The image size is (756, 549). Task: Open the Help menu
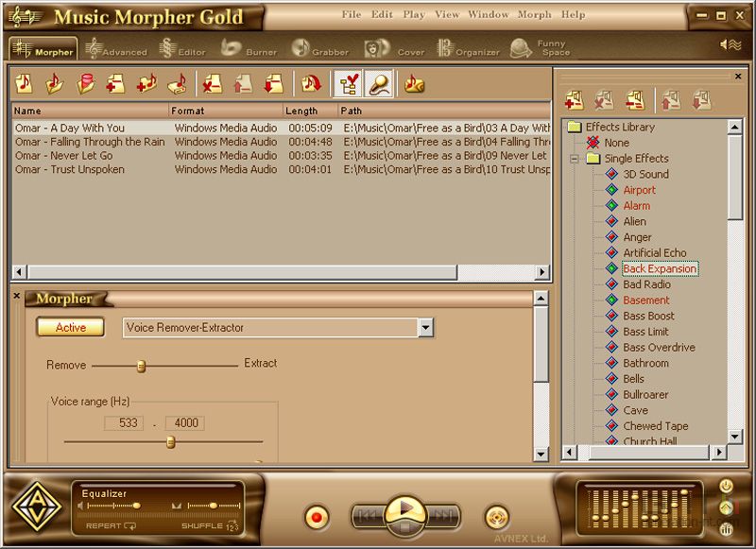574,14
